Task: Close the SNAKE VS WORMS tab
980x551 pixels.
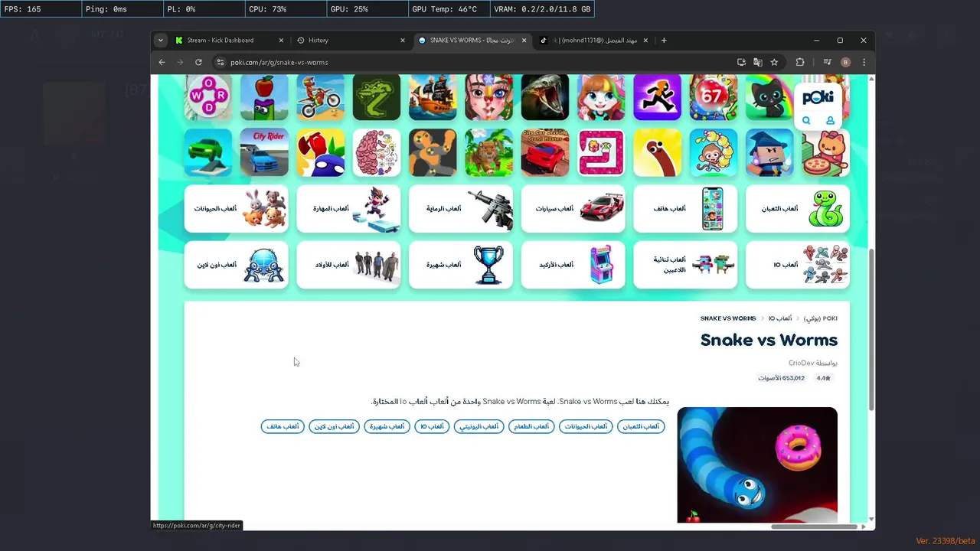Action: pyautogui.click(x=524, y=41)
